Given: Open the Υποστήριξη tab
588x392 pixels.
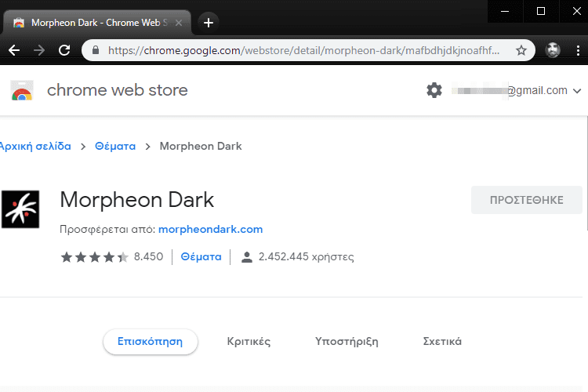Looking at the screenshot, I should click(347, 342).
